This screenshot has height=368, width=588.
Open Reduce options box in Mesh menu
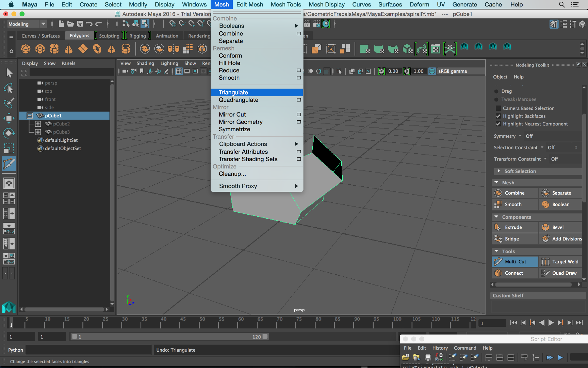(x=299, y=71)
